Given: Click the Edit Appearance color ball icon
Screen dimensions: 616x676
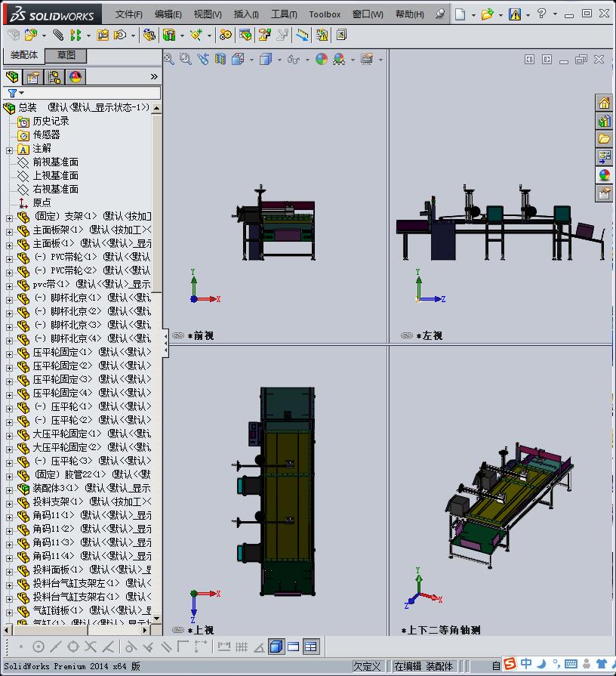Looking at the screenshot, I should click(322, 59).
